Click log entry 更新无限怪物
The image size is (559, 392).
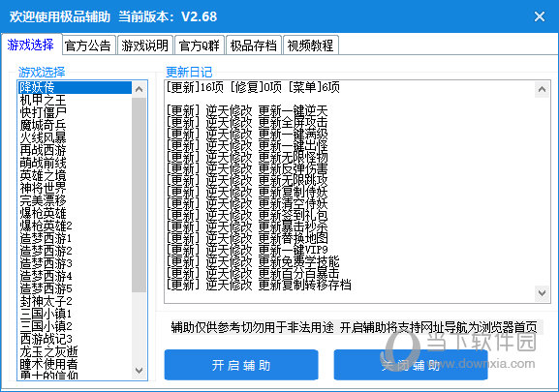click(247, 157)
